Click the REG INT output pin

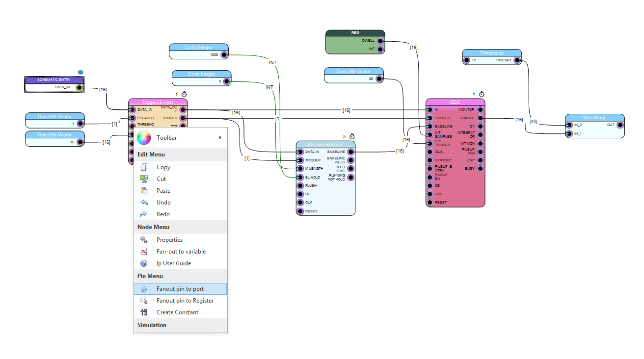380,49
